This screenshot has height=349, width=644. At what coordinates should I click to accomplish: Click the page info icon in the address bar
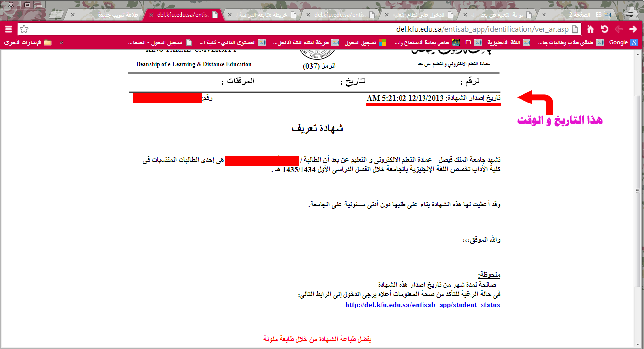(x=575, y=29)
